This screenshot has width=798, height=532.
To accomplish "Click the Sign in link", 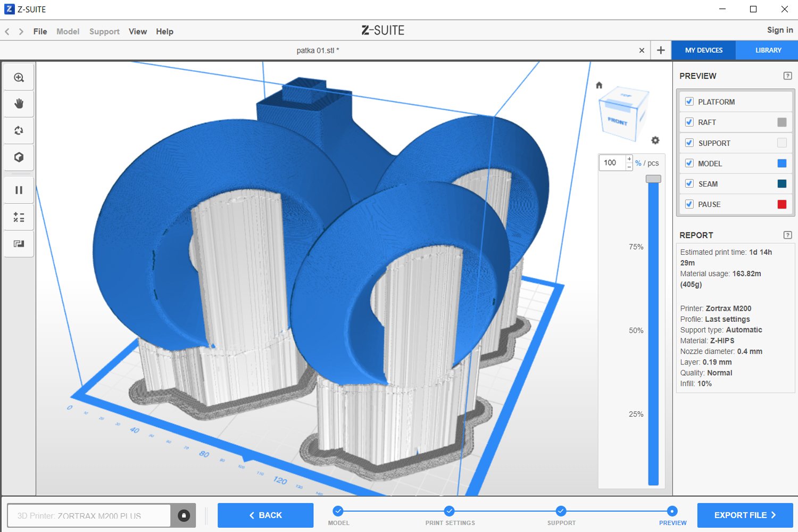I will point(780,30).
